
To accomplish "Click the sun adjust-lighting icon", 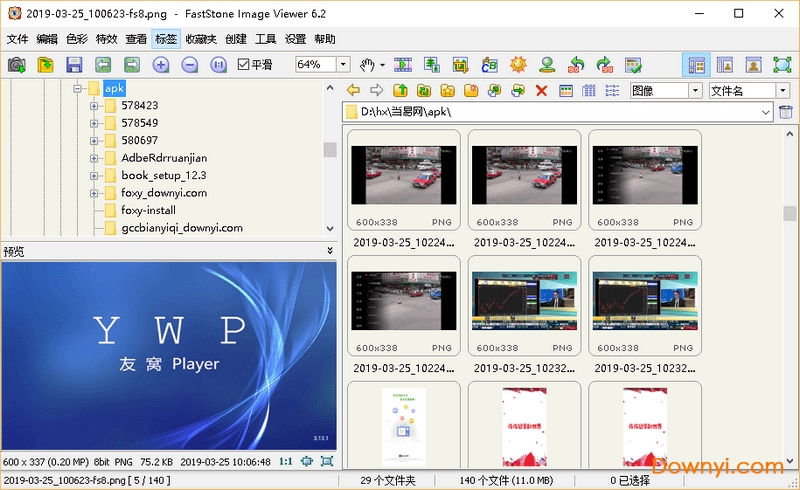I will [518, 65].
